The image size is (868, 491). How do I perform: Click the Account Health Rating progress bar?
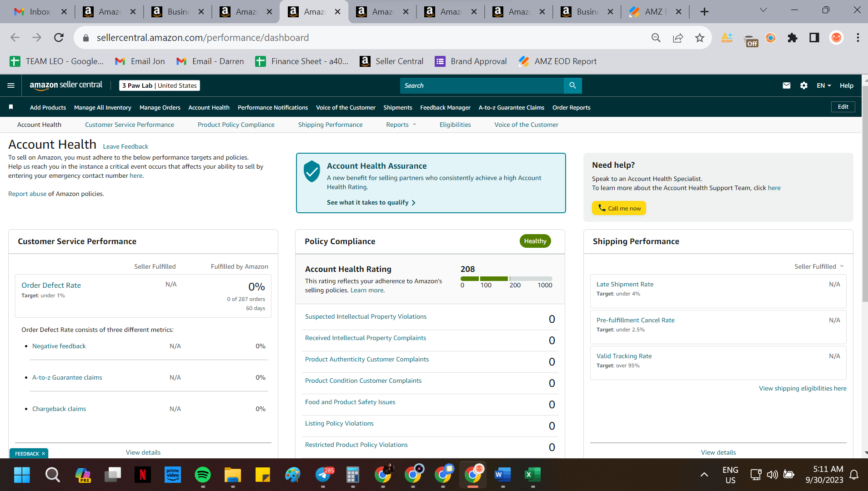[x=507, y=278]
